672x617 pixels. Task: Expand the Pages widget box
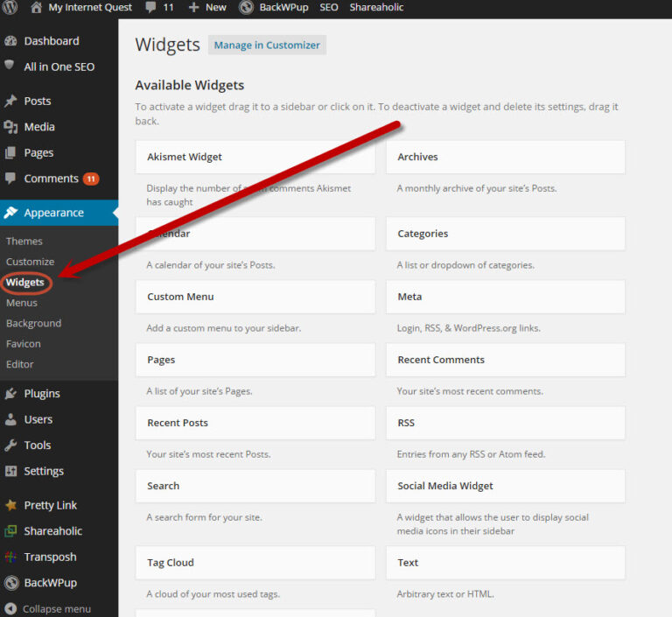pyautogui.click(x=255, y=360)
